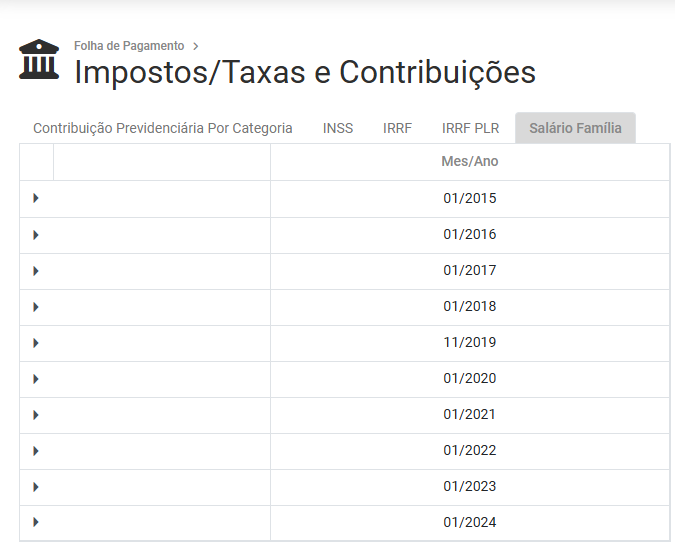675x546 pixels.
Task: Select the Salário Família tab
Action: pyautogui.click(x=575, y=128)
